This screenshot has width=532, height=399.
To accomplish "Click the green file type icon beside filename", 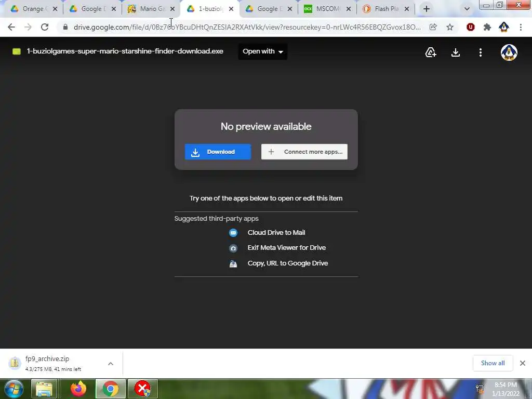I will click(x=17, y=51).
